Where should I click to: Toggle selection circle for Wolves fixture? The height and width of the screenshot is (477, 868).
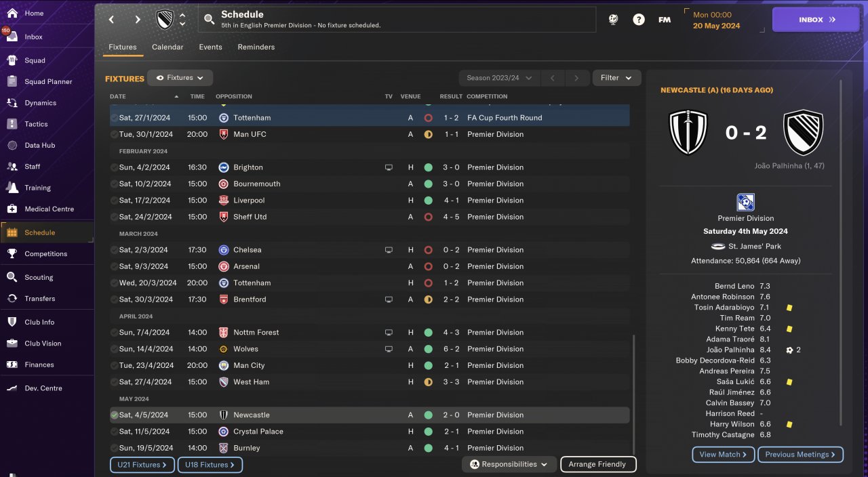tap(114, 349)
